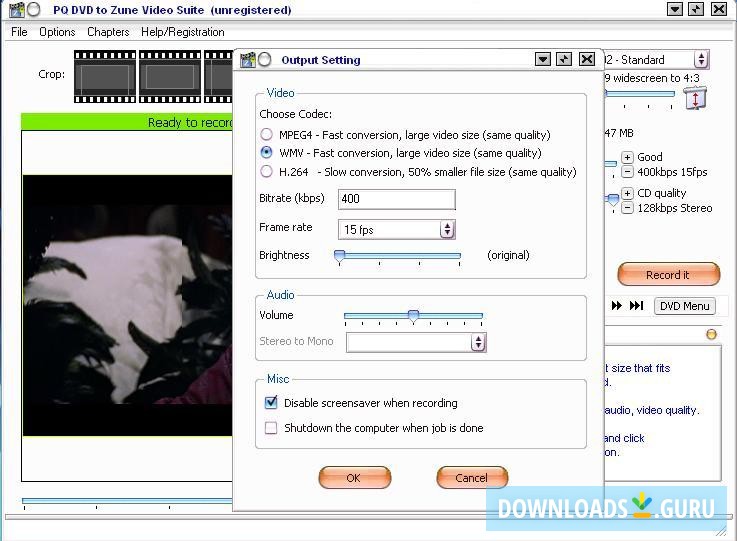Select the MPEG4 codec radio button

click(x=267, y=134)
